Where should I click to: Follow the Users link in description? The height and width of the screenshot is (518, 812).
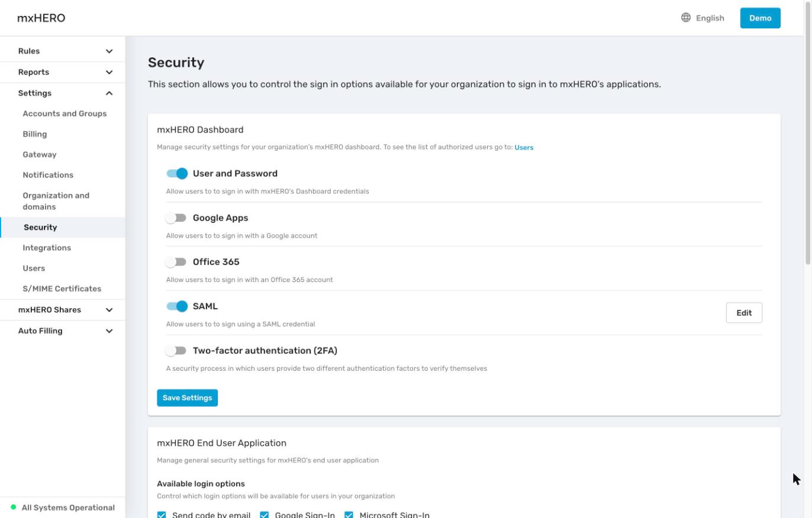(x=524, y=147)
